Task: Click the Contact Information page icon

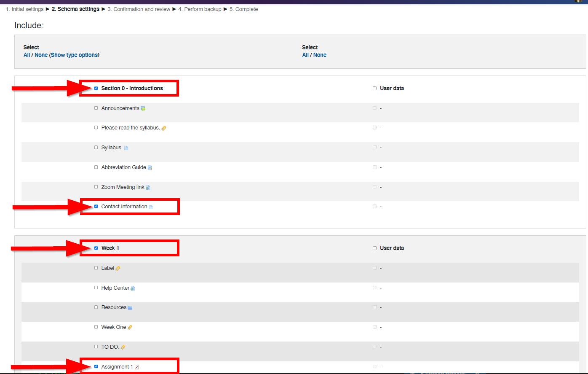Action: click(x=151, y=207)
